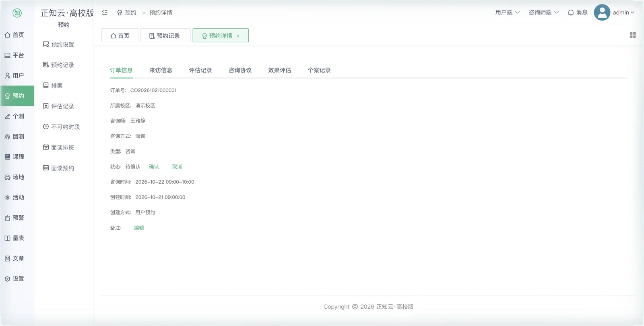This screenshot has height=326, width=644.
Task: Open the 首页 page tab
Action: pos(120,35)
